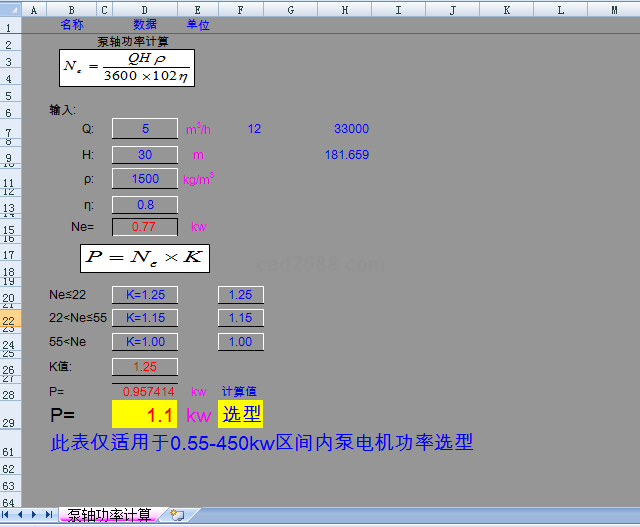Click the insert new worksheet icon
This screenshot has height=527, width=640.
point(177,515)
